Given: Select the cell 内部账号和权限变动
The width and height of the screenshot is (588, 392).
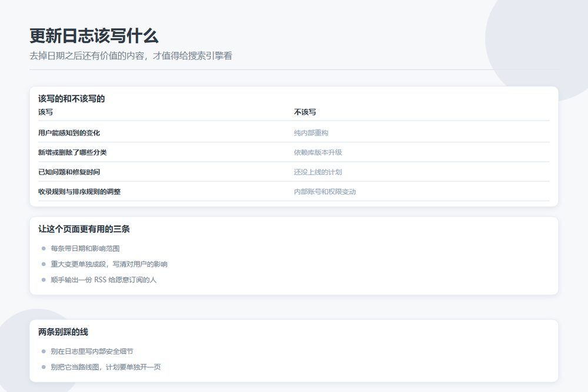Looking at the screenshot, I should click(x=325, y=191).
